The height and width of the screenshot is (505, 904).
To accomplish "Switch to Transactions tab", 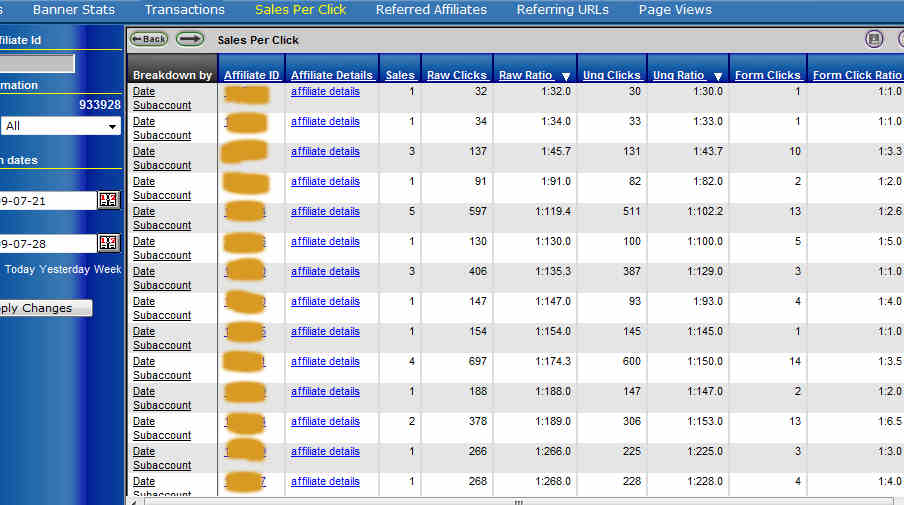I will [184, 10].
